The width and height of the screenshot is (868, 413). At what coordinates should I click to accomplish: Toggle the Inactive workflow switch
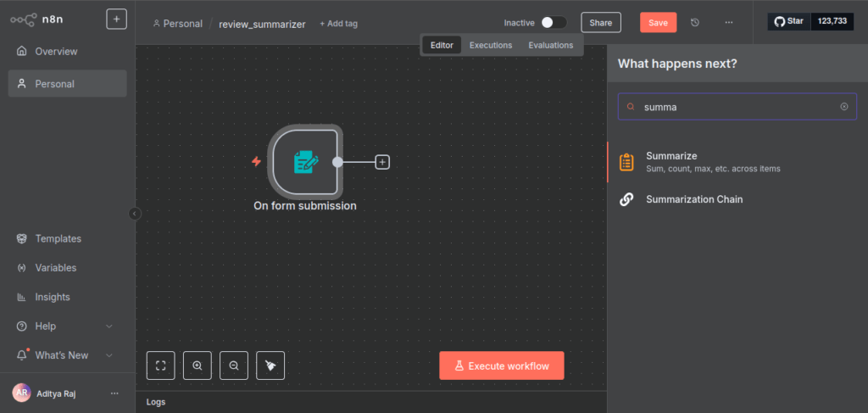click(x=554, y=23)
